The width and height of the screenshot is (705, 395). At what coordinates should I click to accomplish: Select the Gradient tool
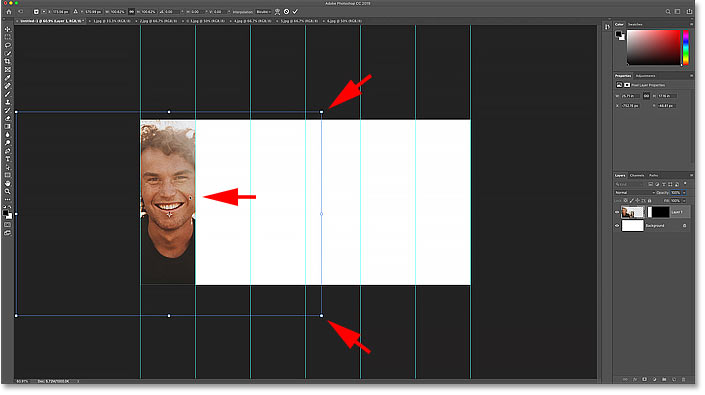coord(8,126)
